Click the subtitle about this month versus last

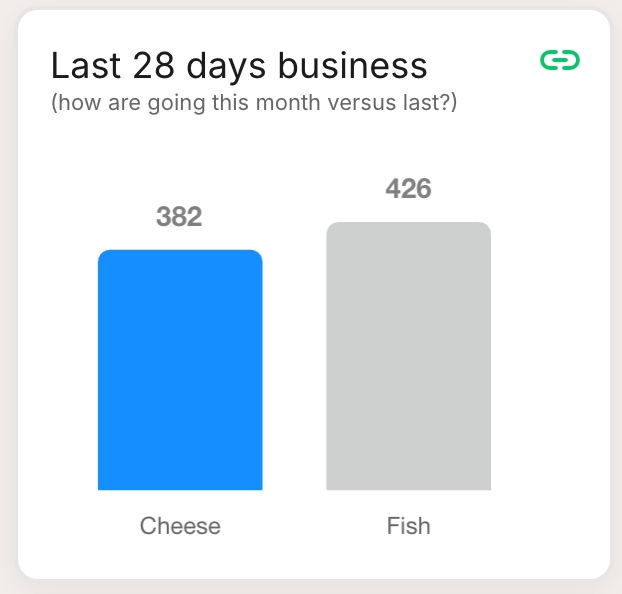coord(254,103)
